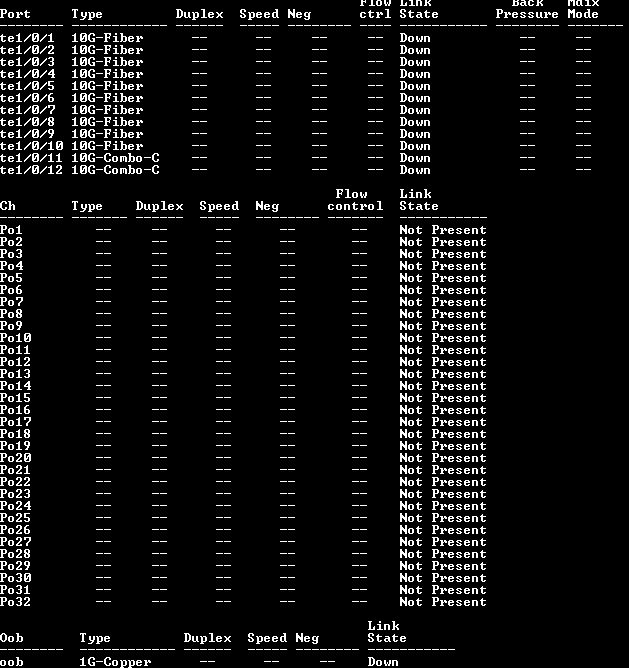Click the 1G-Copper type text

click(115, 662)
